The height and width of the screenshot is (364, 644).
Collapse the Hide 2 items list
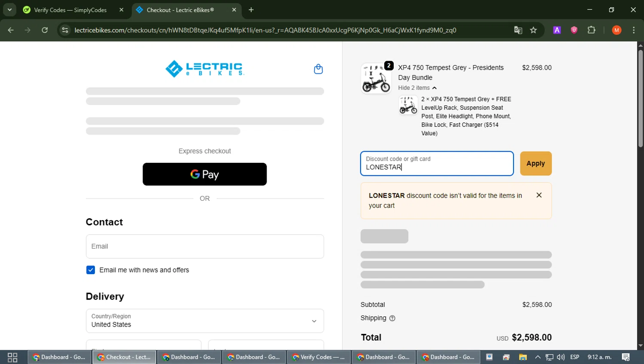417,88
